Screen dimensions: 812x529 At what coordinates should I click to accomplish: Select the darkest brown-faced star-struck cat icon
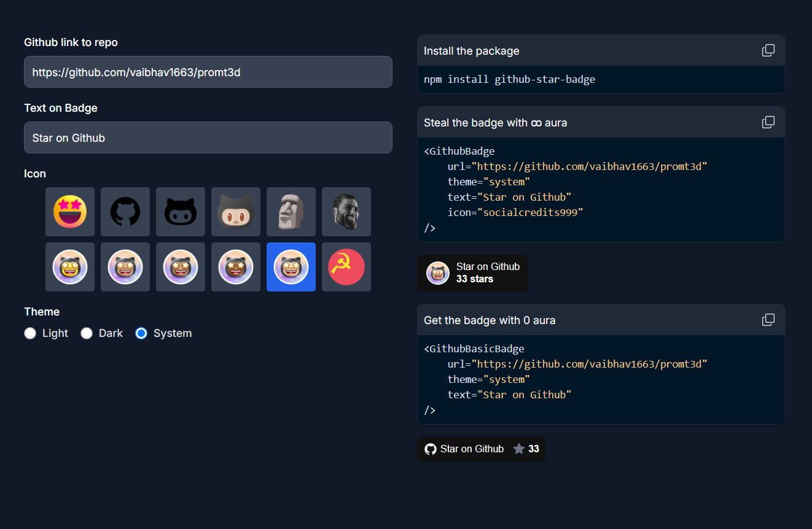coord(236,267)
